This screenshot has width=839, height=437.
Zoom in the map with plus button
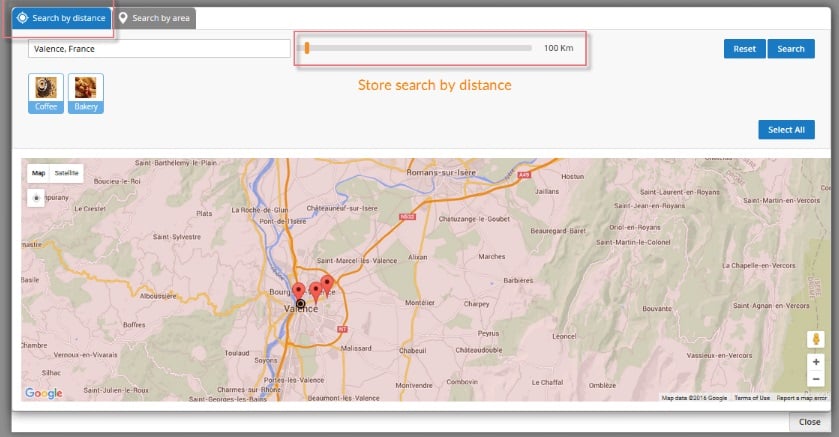[x=815, y=362]
